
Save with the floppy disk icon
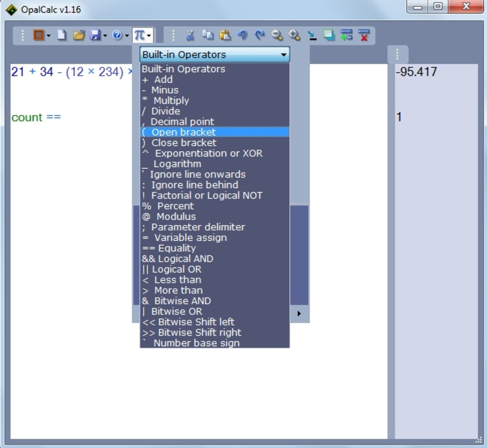coord(95,35)
